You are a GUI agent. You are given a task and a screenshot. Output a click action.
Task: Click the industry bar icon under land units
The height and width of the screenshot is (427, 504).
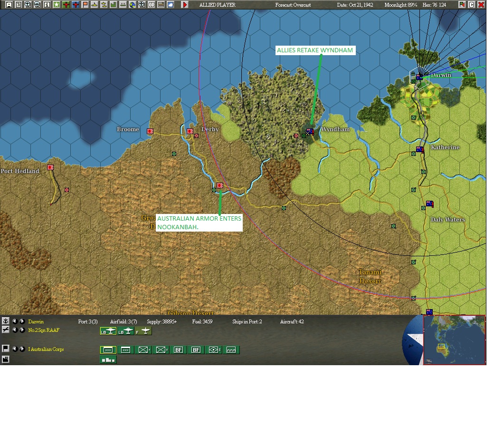(x=108, y=360)
